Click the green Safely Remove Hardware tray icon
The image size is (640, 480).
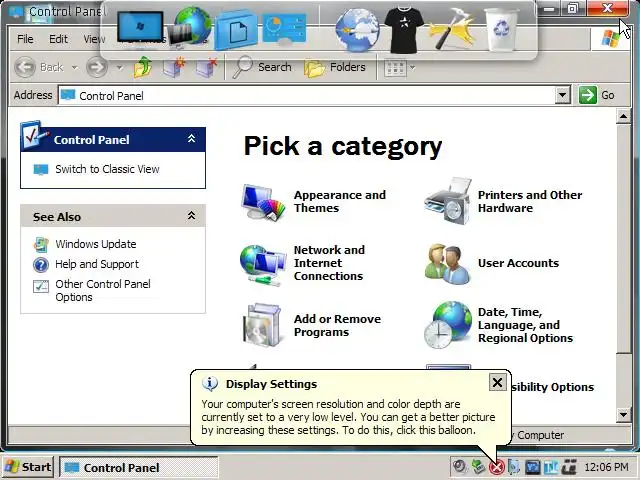point(478,467)
